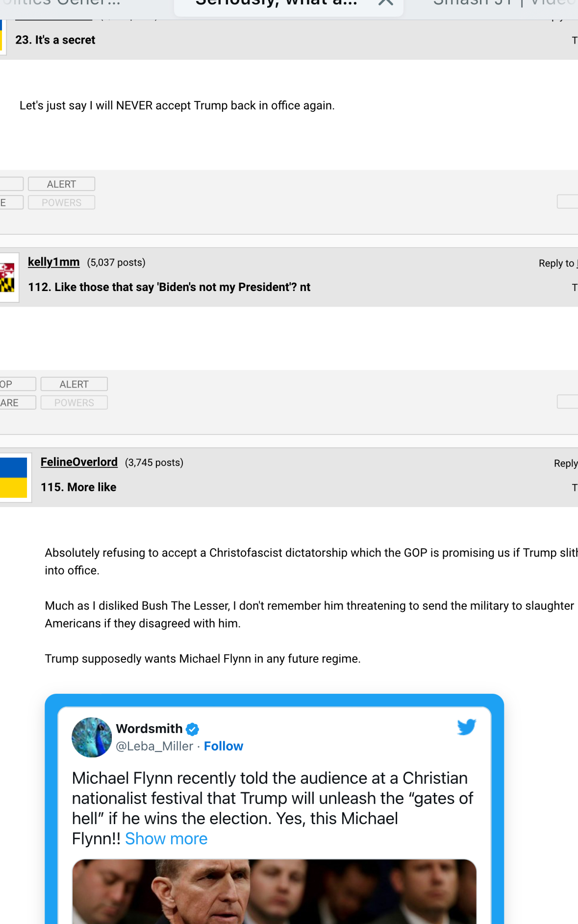Image resolution: width=578 pixels, height=924 pixels.
Task: Click FelineOverlord's Ukraine flag avatar
Action: click(x=13, y=478)
